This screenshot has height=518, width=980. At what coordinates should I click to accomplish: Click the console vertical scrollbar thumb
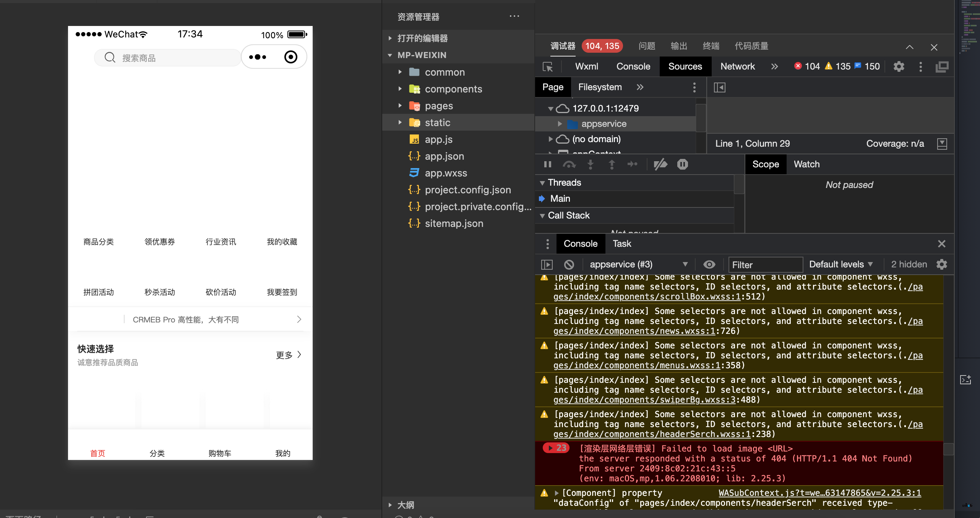tap(948, 449)
